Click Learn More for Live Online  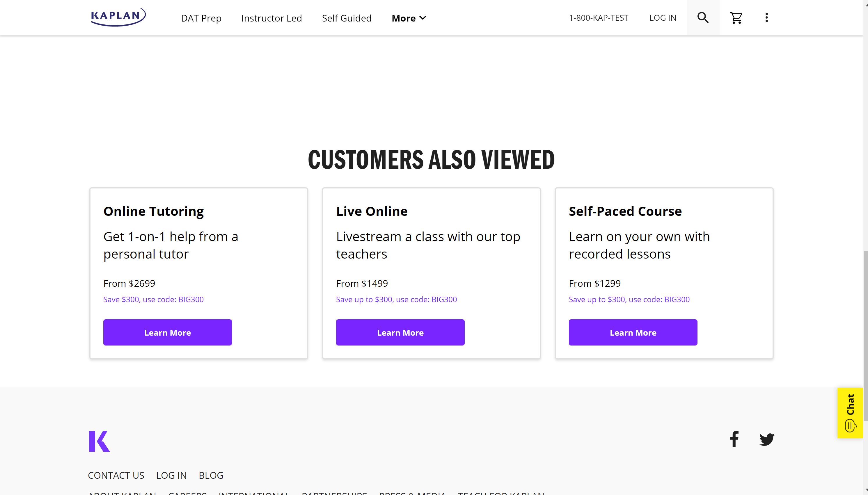click(400, 332)
